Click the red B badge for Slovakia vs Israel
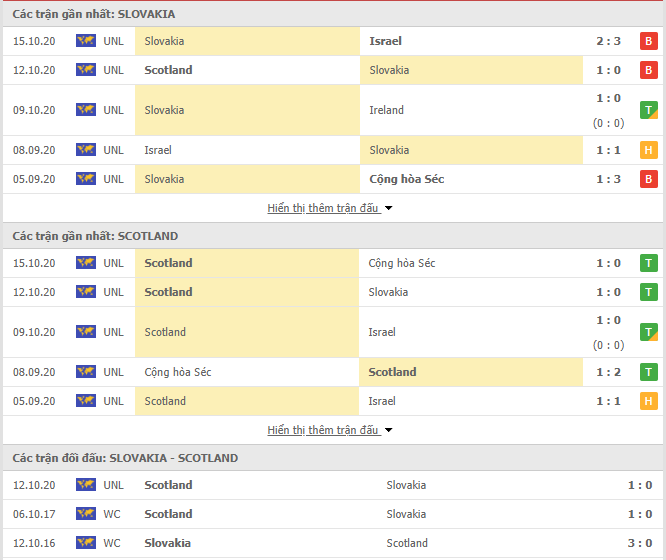The height and width of the screenshot is (560, 666). coord(649,41)
